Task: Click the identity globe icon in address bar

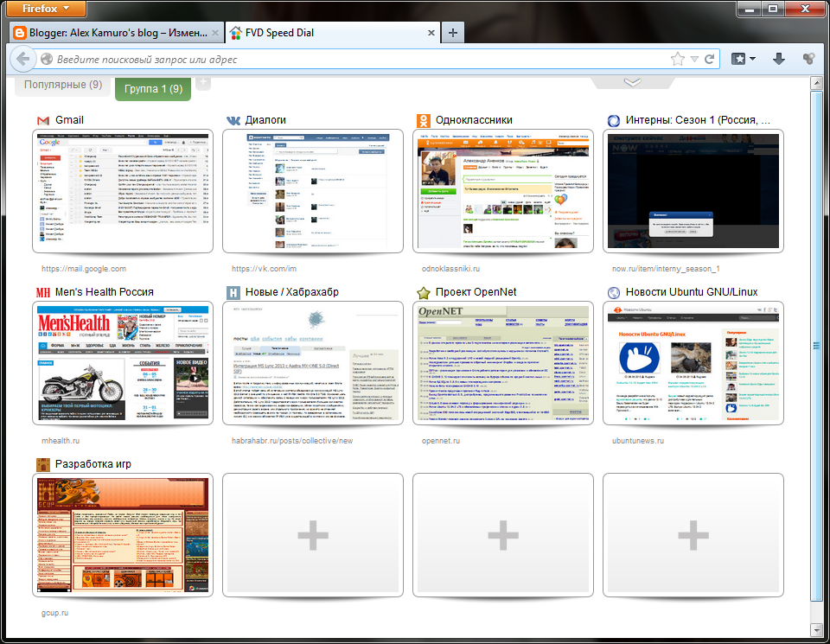Action: pos(47,60)
